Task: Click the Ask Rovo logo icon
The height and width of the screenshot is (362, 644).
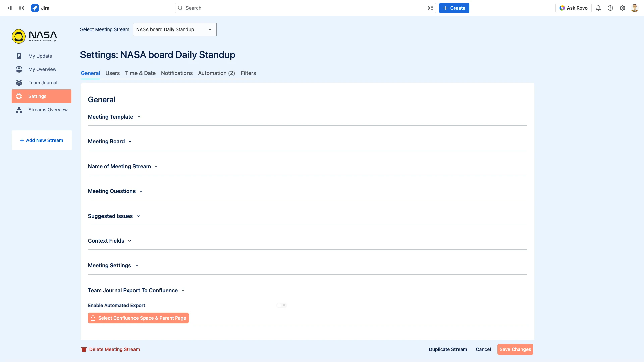Action: (562, 8)
